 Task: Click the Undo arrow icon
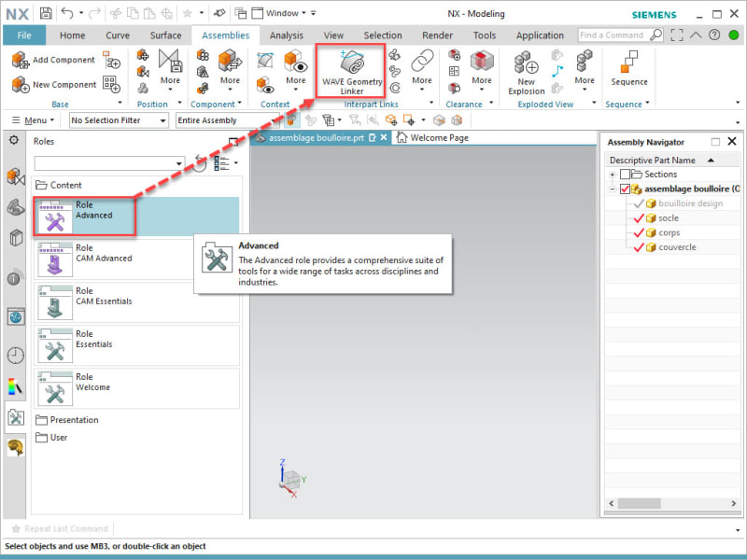click(x=67, y=13)
